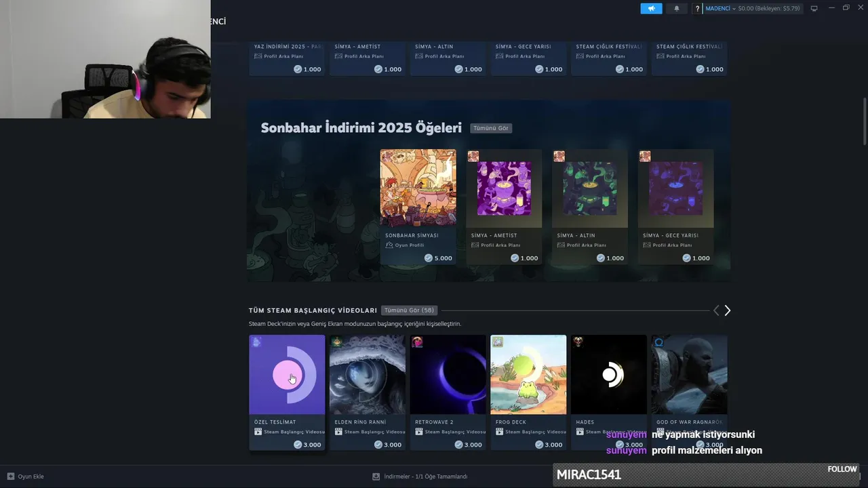The height and width of the screenshot is (488, 868).
Task: Click 'Sonbahar İndirimi 2025 Öğeleri' heading
Action: click(x=361, y=128)
